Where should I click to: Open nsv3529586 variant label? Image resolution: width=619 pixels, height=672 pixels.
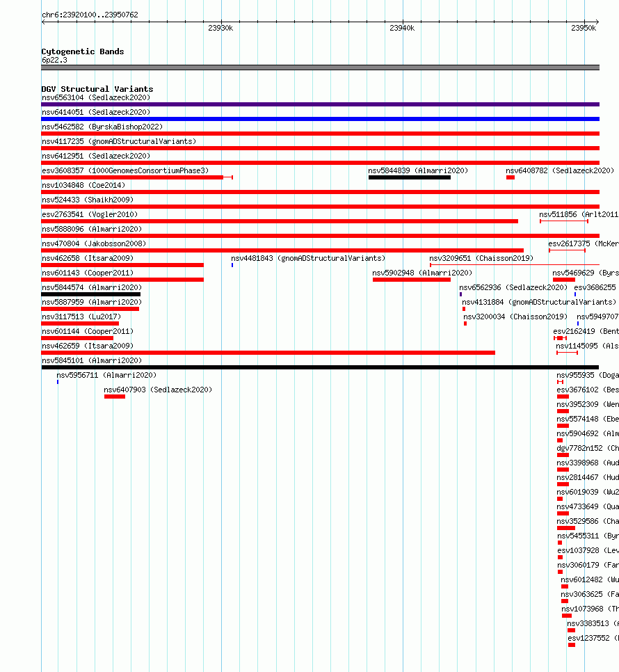(588, 521)
